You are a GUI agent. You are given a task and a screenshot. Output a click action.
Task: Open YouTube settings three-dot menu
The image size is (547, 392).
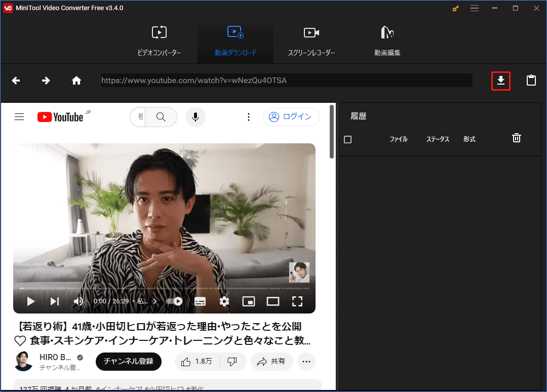coord(248,117)
